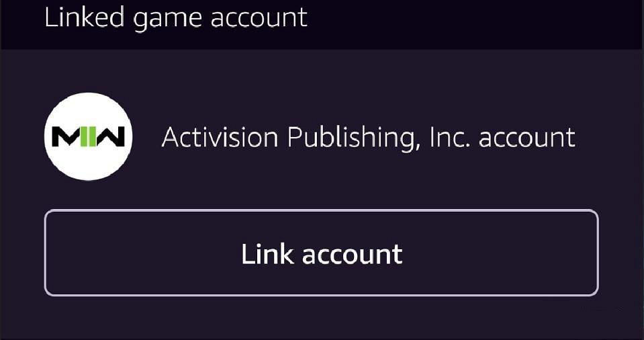Start linking via the Link account button
This screenshot has width=644, height=340.
tap(321, 253)
